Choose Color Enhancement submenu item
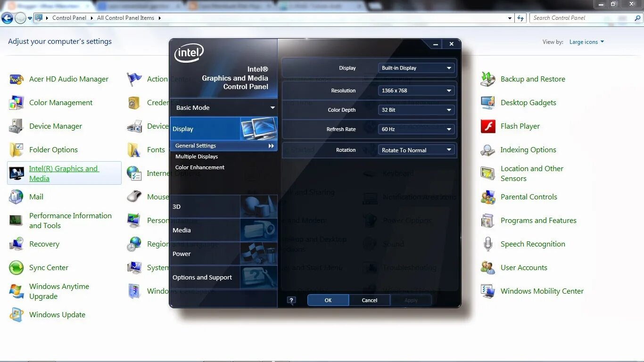This screenshot has width=644, height=362. click(x=200, y=167)
